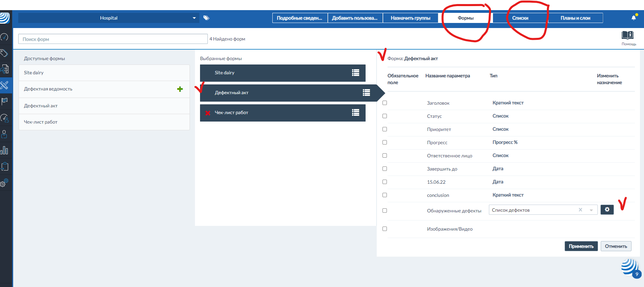Expand the Hospital project dropdown
Viewport: 644px width, 287px height.
(x=194, y=18)
